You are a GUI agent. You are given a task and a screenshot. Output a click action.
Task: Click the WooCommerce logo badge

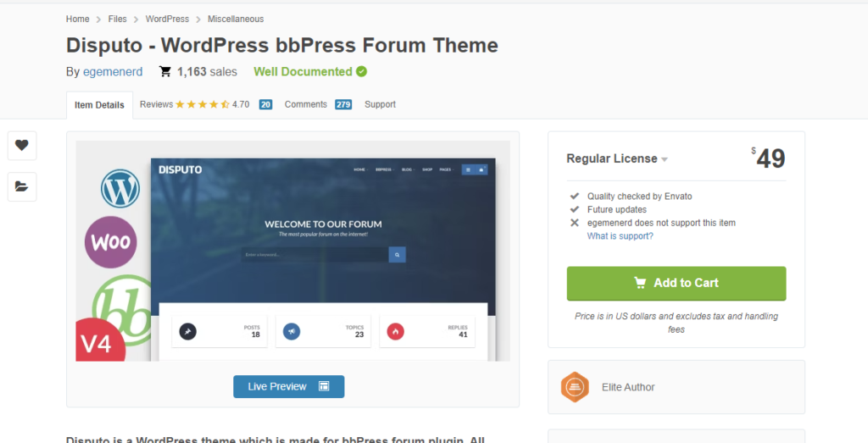(111, 242)
